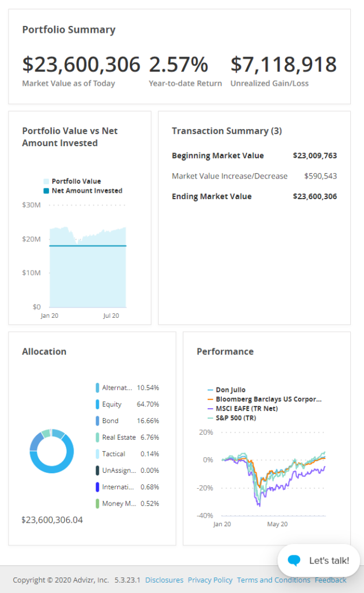Click the Market Value Increase/Decrease row
Viewport: 364px width, 593px height.
[254, 176]
